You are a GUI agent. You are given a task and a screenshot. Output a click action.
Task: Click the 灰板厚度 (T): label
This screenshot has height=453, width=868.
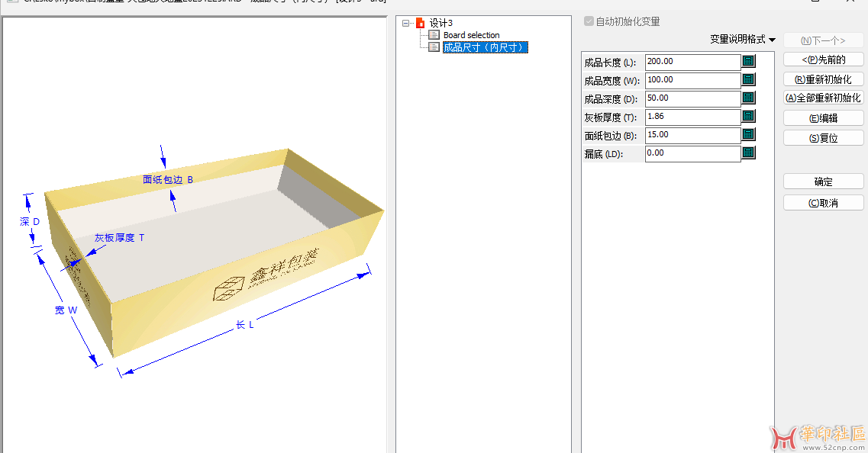(x=611, y=117)
